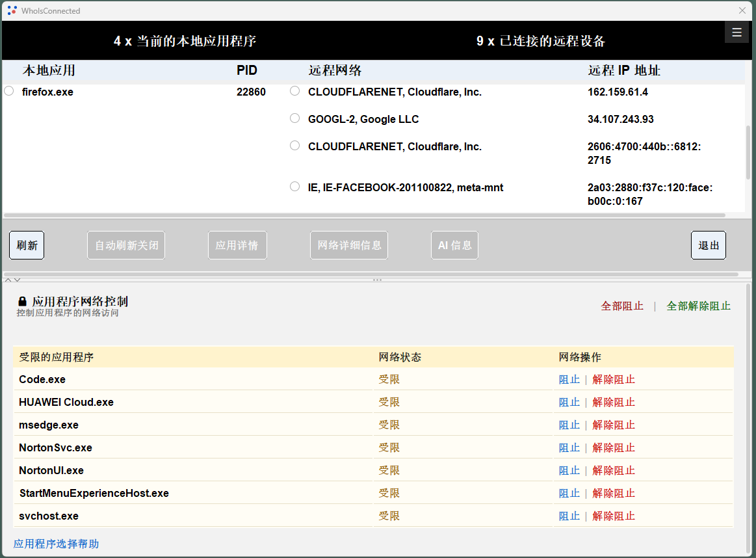Click the Code.exe row name
The image size is (756, 558).
[42, 380]
